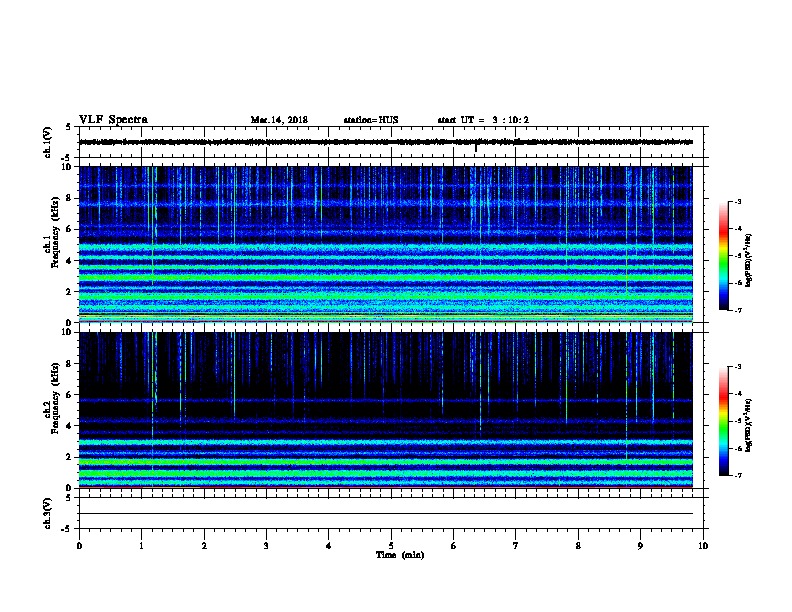Click the "-5" tick on ch.3(V) axis

67,529
